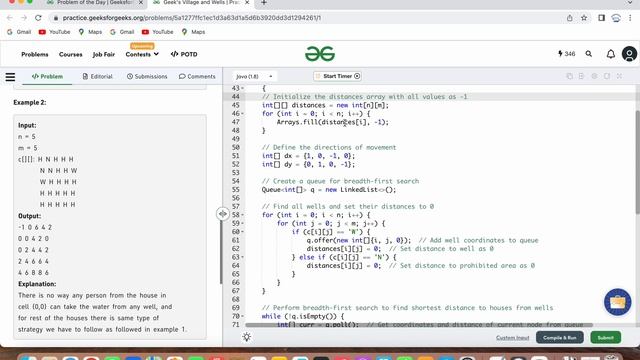Screen dimensions: 640x360
Task: Collapse the else-if fold at line 63
Action: click(x=242, y=257)
